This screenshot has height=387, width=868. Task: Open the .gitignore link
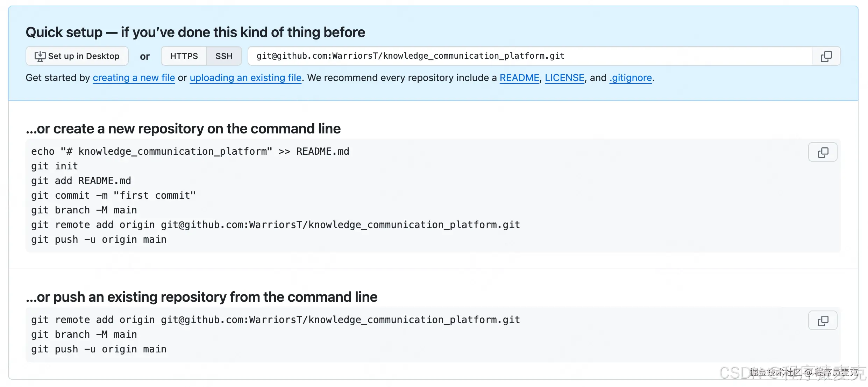(x=631, y=78)
